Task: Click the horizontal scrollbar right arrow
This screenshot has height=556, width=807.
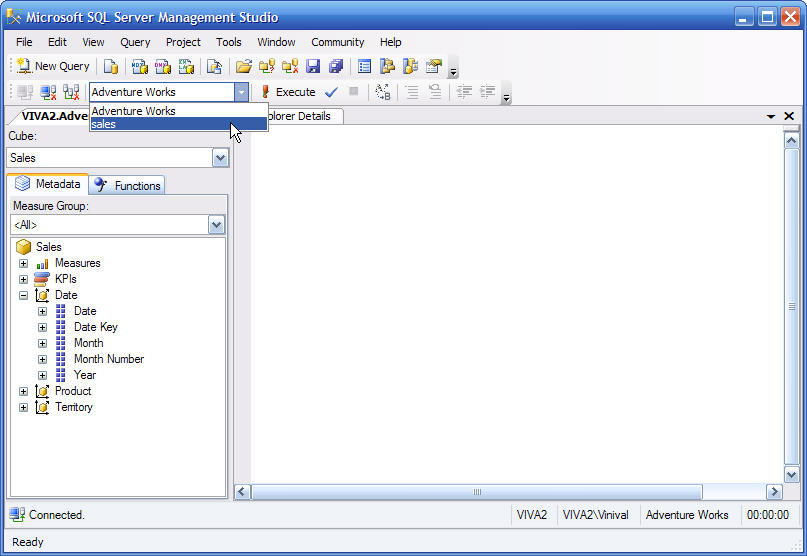Action: coord(774,492)
